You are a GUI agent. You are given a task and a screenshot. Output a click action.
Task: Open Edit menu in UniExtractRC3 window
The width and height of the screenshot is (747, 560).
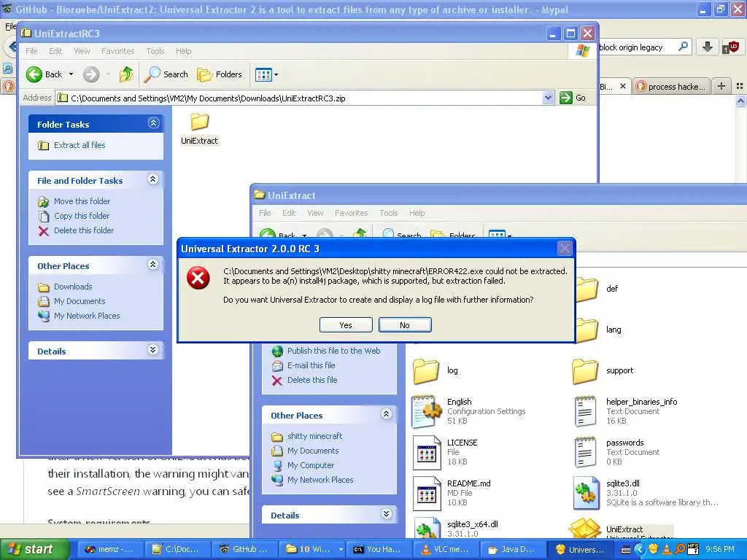point(55,51)
